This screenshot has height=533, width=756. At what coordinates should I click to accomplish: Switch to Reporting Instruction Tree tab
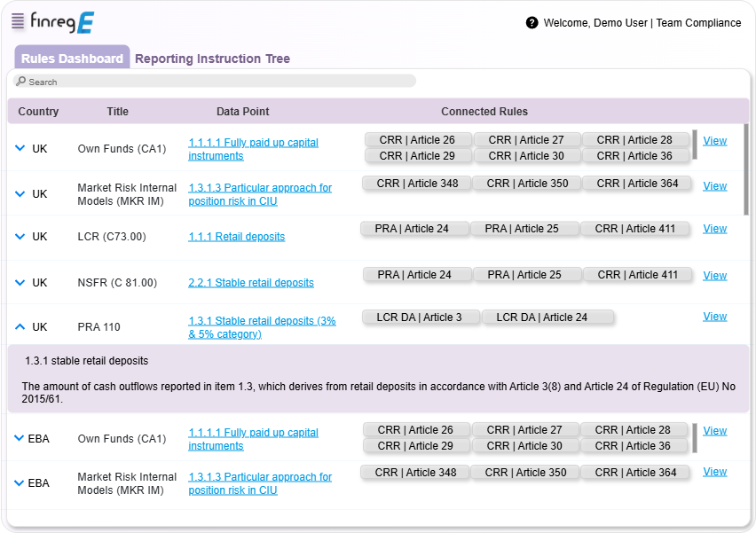[212, 59]
